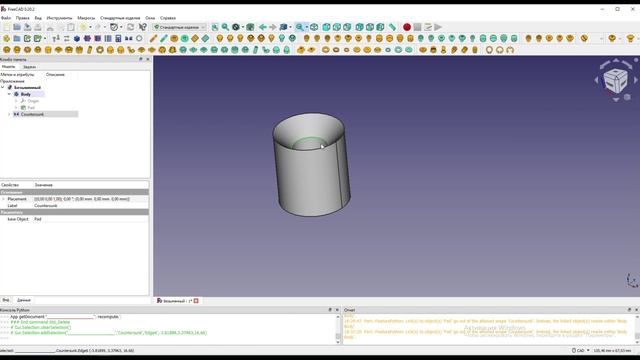Expand the Origin tree node
This screenshot has width=640, height=360.
[16, 101]
